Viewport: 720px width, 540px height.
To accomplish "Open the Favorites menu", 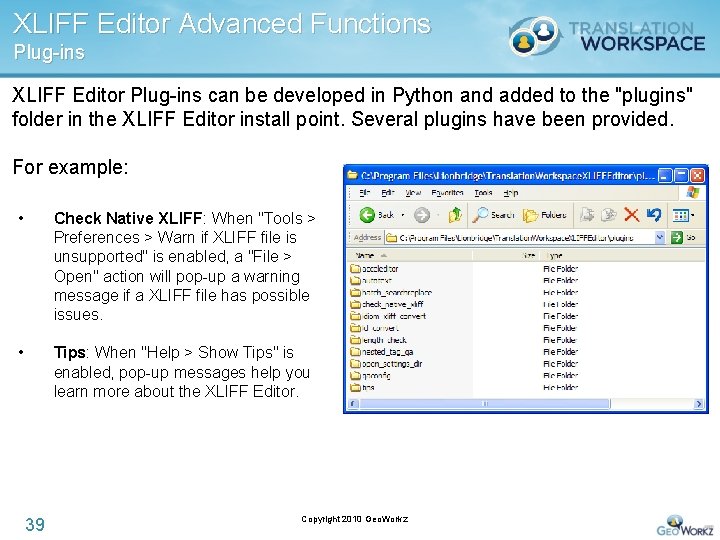I will (447, 193).
